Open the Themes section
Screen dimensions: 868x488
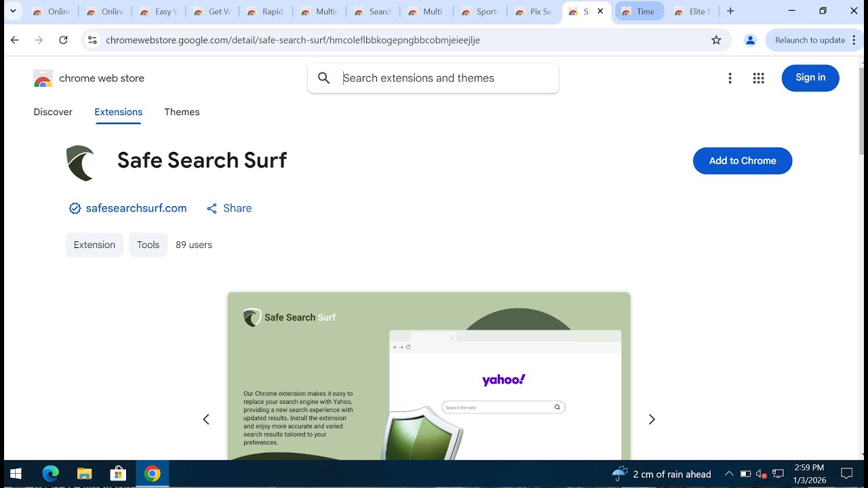coord(182,112)
